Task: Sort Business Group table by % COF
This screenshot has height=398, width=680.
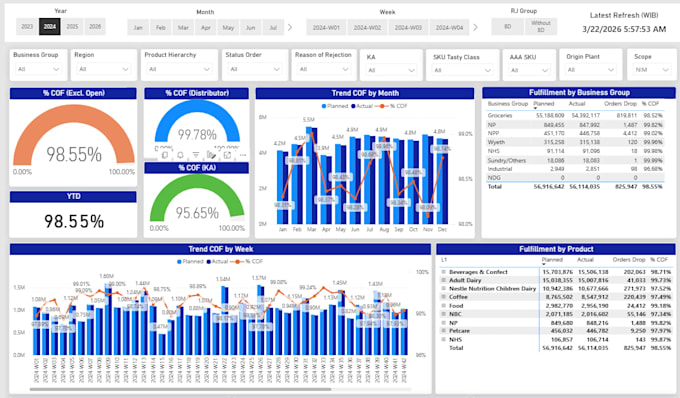Action: click(650, 104)
